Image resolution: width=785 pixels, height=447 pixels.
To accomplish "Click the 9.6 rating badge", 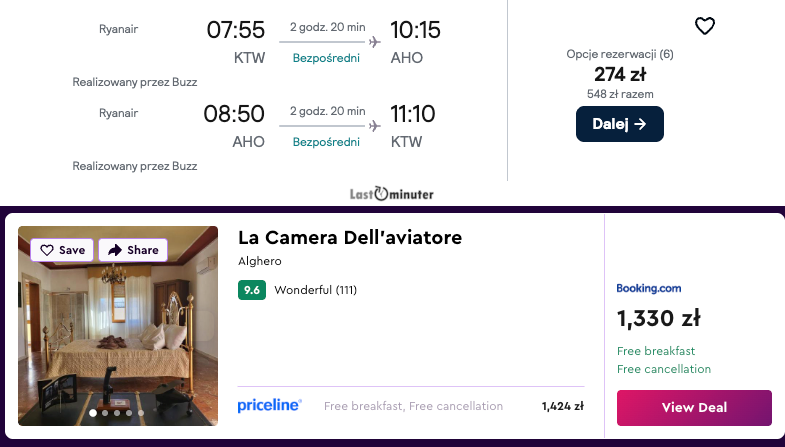I will pyautogui.click(x=252, y=290).
